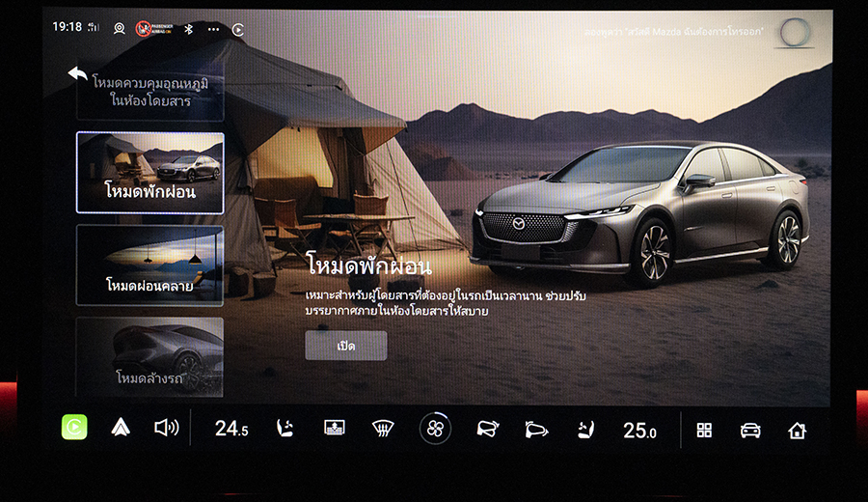The width and height of the screenshot is (868, 502).
Task: Open the apps grid icon
Action: (x=704, y=430)
